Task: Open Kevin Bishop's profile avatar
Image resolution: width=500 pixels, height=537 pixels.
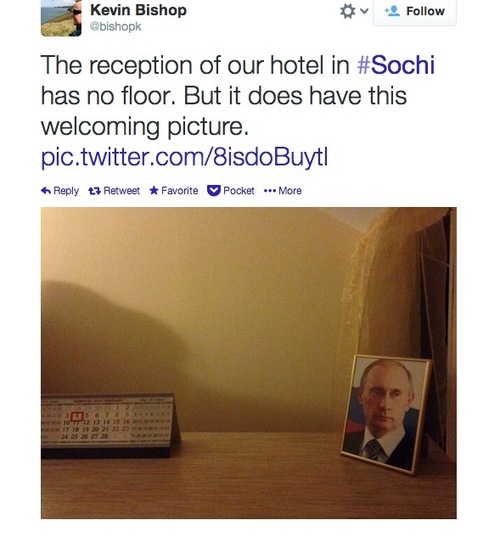Action: pos(61,18)
